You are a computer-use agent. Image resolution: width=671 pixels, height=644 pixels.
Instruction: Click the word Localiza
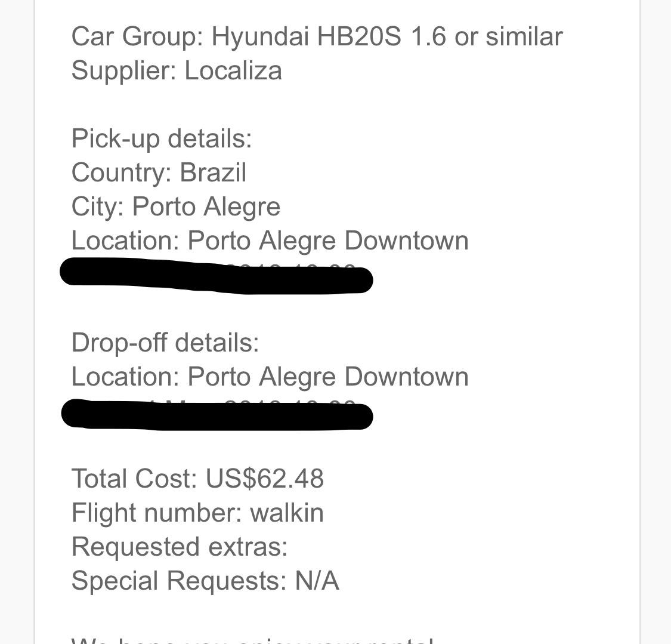[x=233, y=70]
